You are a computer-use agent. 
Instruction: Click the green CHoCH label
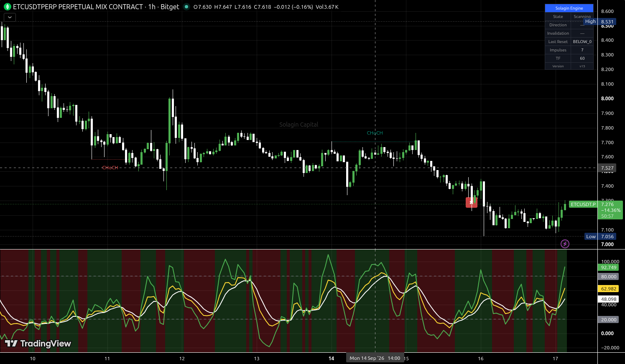(375, 133)
